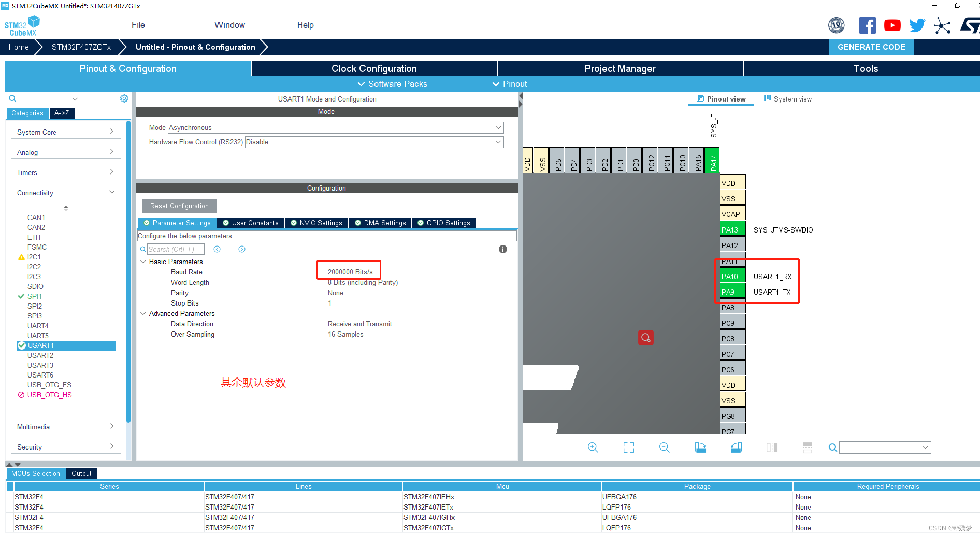
Task: Open the Twitter bird icon link
Action: click(x=917, y=25)
